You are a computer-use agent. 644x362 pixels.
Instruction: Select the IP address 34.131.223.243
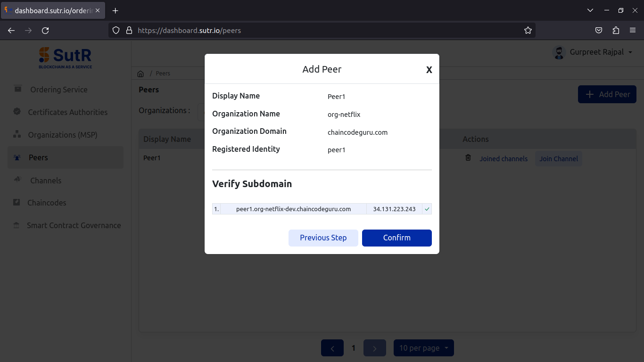(x=394, y=209)
